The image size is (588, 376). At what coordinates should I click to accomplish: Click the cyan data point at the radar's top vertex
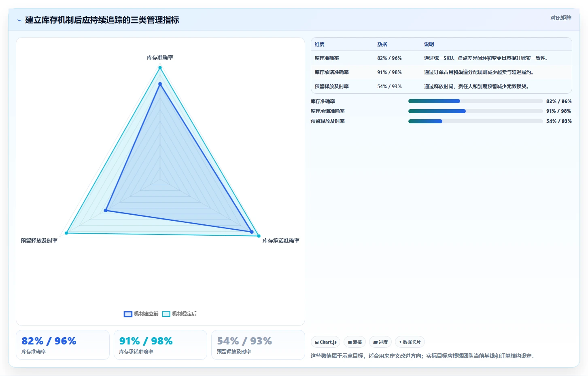pos(160,68)
